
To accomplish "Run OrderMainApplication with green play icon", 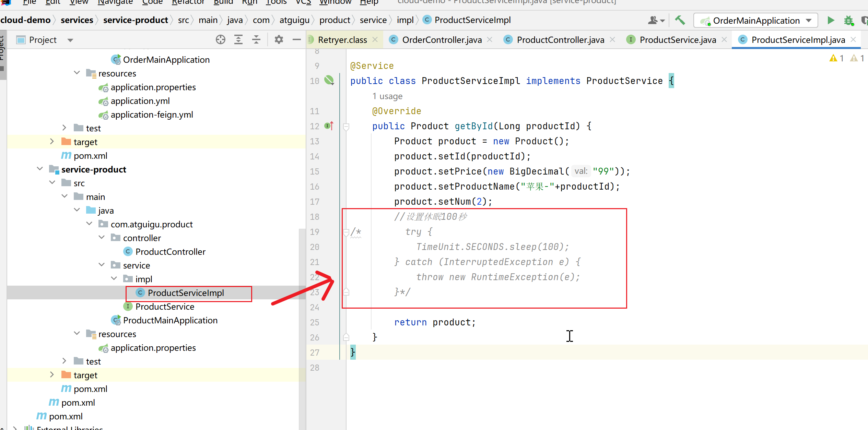I will 831,21.
